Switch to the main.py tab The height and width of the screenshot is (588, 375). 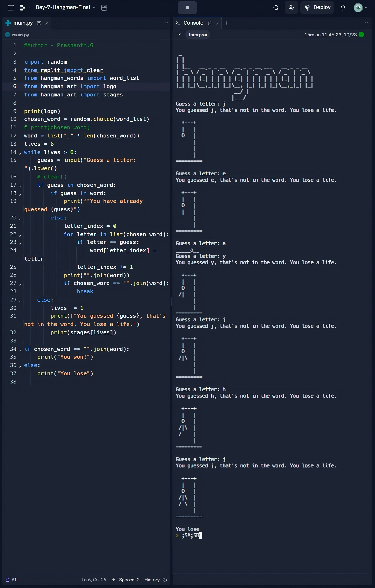(x=23, y=23)
